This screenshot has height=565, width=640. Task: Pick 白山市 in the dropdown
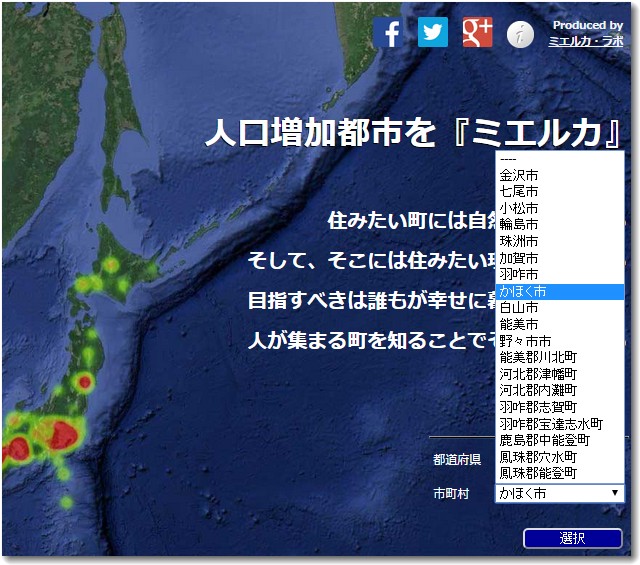click(x=518, y=307)
